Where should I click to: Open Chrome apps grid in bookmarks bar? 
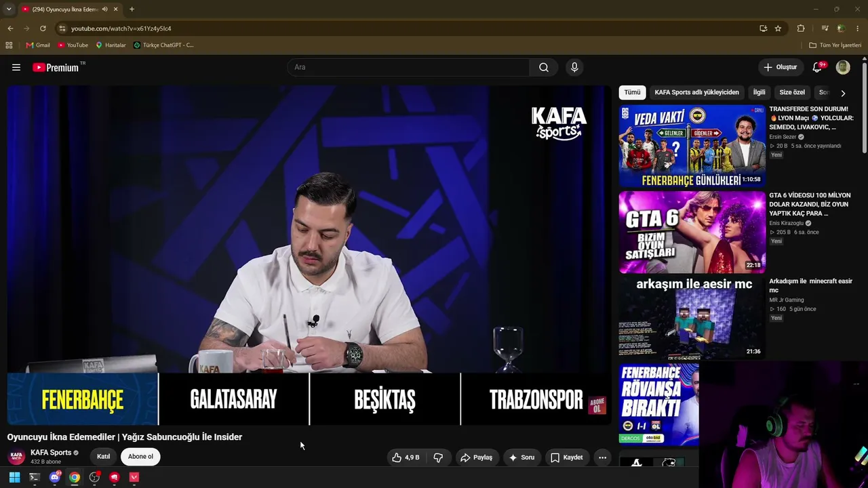pyautogui.click(x=9, y=45)
